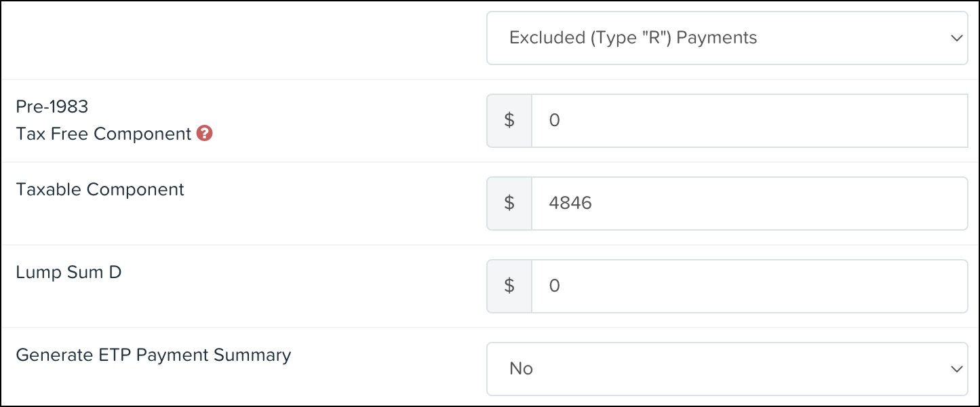Image resolution: width=980 pixels, height=407 pixels.
Task: Click the Generate ETP Payment Summary label
Action: point(153,355)
